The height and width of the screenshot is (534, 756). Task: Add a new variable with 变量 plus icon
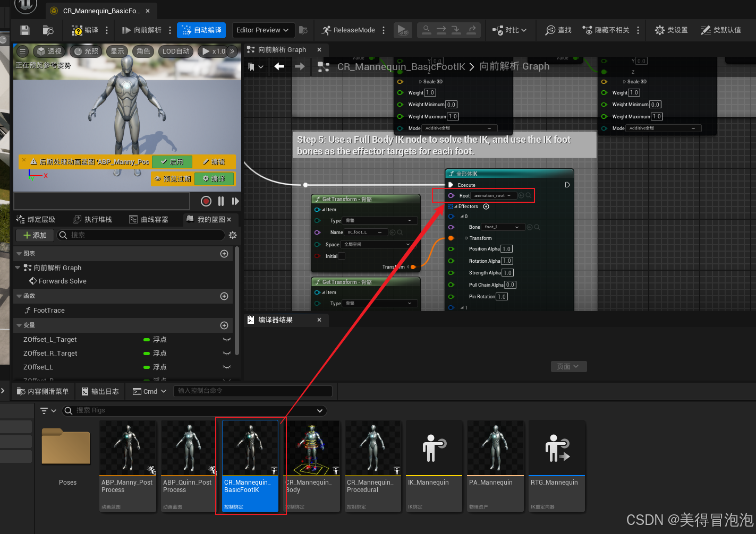pyautogui.click(x=224, y=325)
